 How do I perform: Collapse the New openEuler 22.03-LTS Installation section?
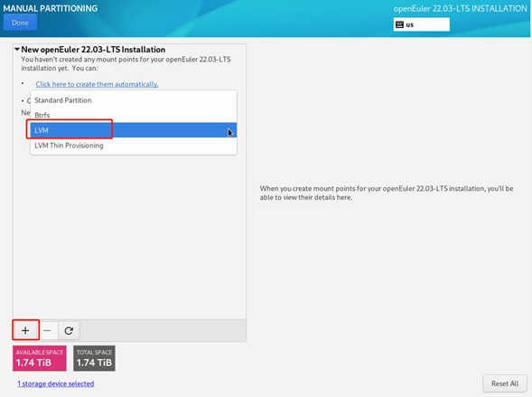pyautogui.click(x=17, y=49)
